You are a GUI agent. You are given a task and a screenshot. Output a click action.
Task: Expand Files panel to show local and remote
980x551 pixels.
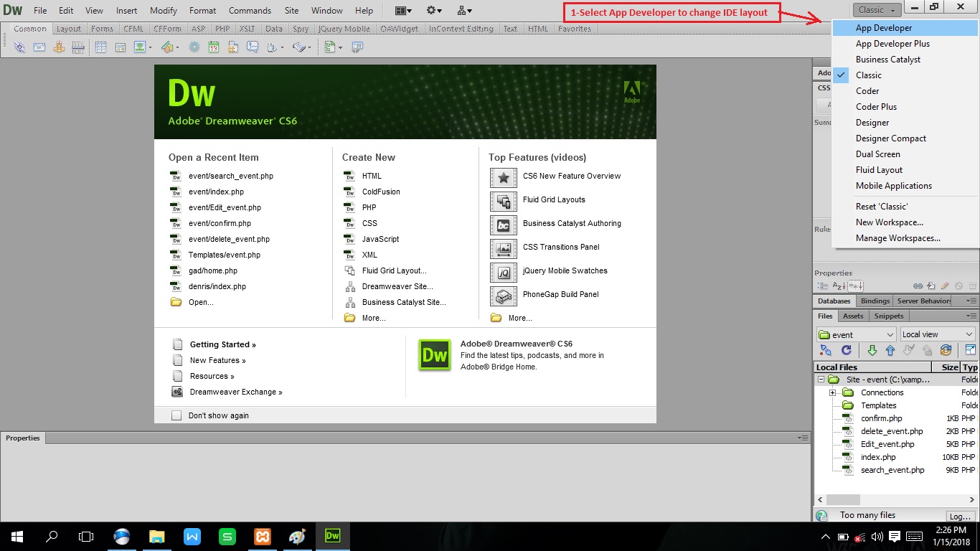click(x=971, y=350)
